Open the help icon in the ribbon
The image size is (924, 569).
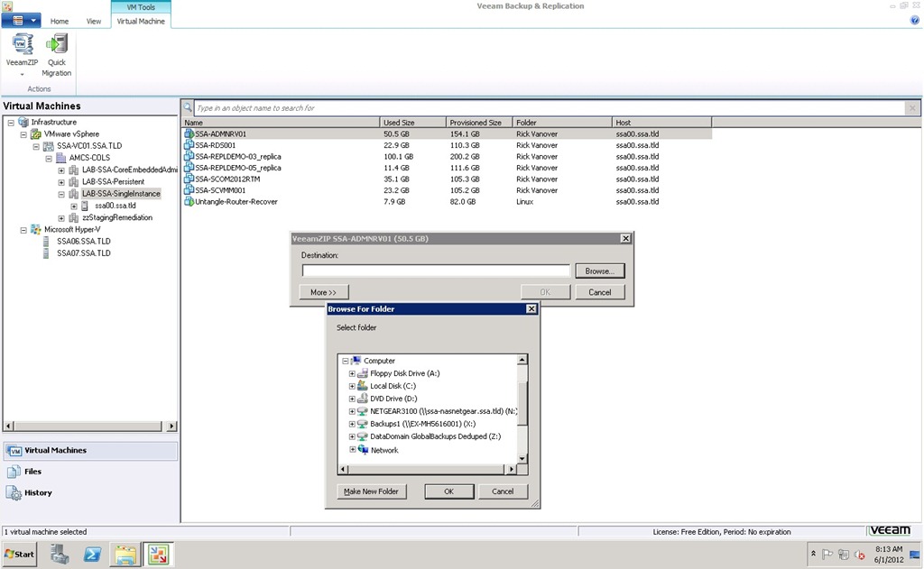[x=915, y=21]
